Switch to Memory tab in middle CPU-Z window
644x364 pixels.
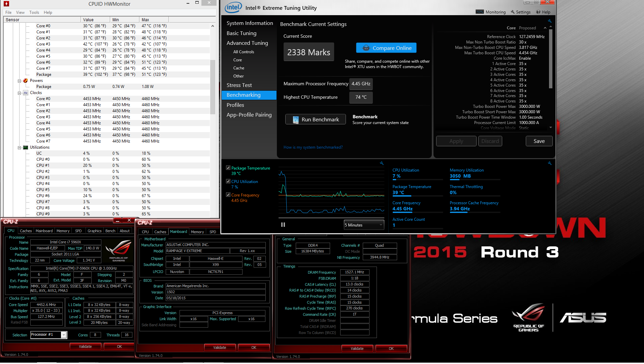click(x=197, y=232)
